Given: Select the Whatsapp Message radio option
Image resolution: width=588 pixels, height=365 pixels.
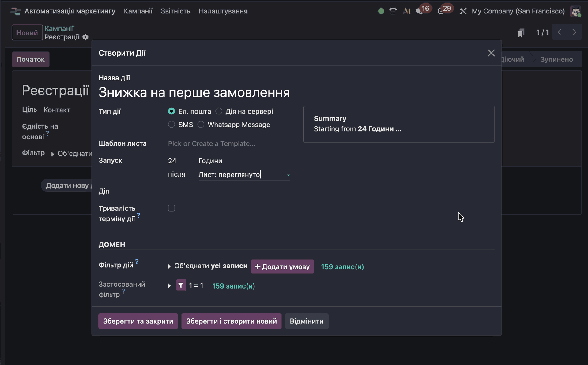Looking at the screenshot, I should coord(201,125).
